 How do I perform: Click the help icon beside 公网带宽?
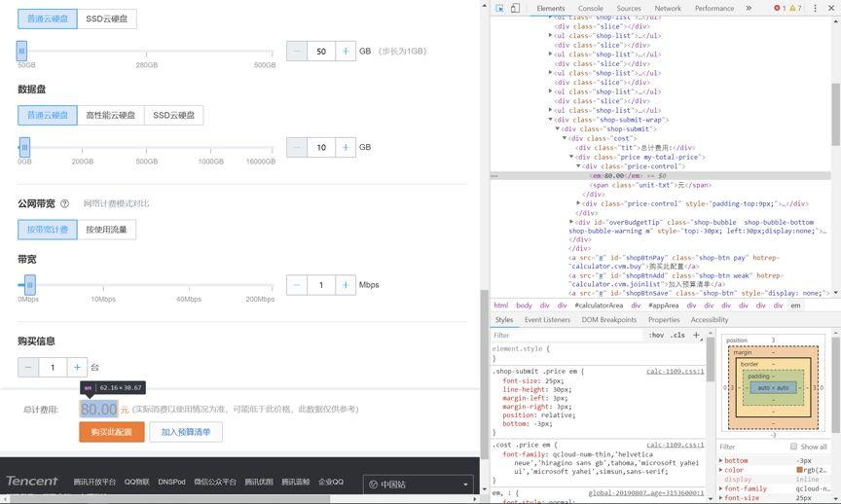(x=65, y=203)
